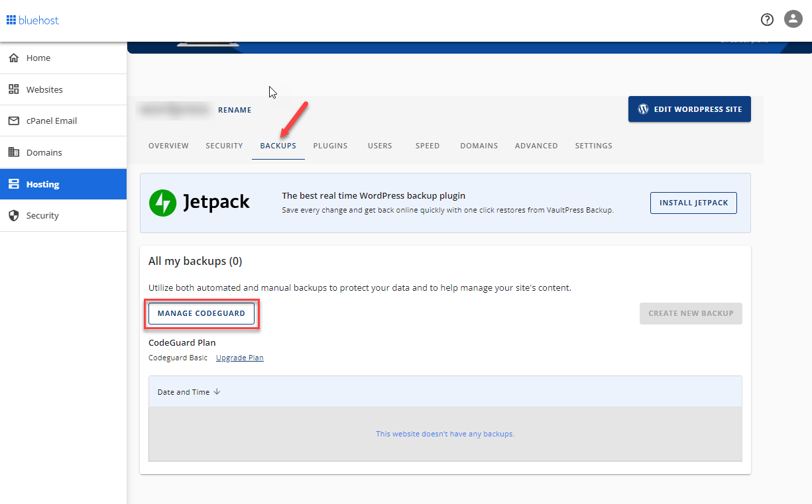812x504 pixels.
Task: Open cPanel Email section
Action: (x=63, y=121)
